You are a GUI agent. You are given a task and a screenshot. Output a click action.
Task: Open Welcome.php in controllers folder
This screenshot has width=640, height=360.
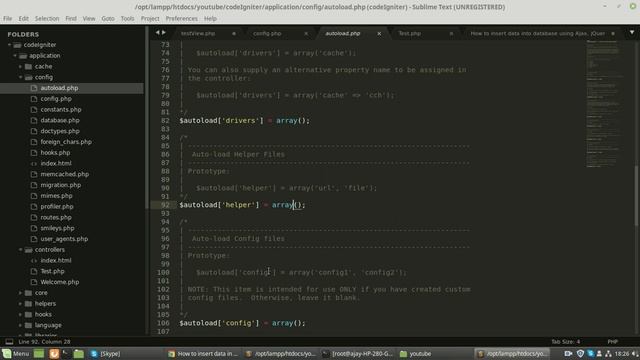(x=60, y=282)
